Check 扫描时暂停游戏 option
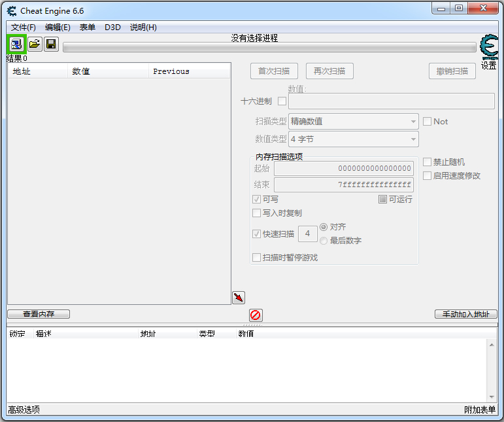 [256, 257]
